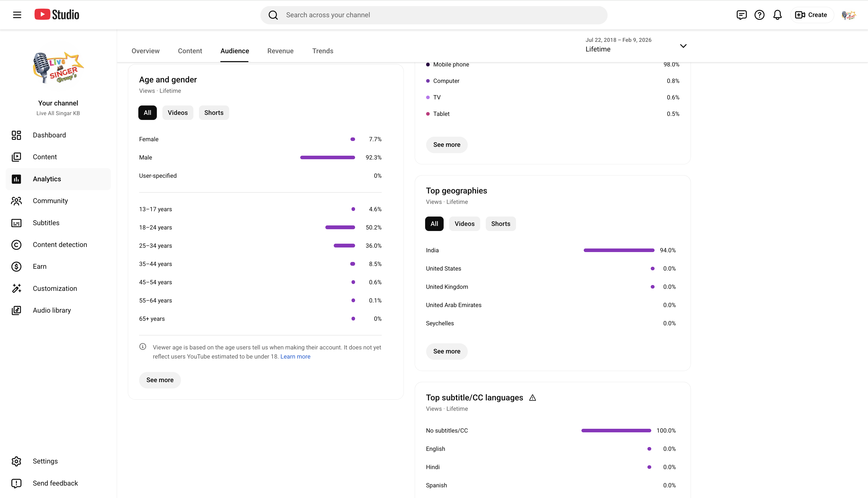Select the Audience tab
868x498 pixels.
click(x=235, y=51)
